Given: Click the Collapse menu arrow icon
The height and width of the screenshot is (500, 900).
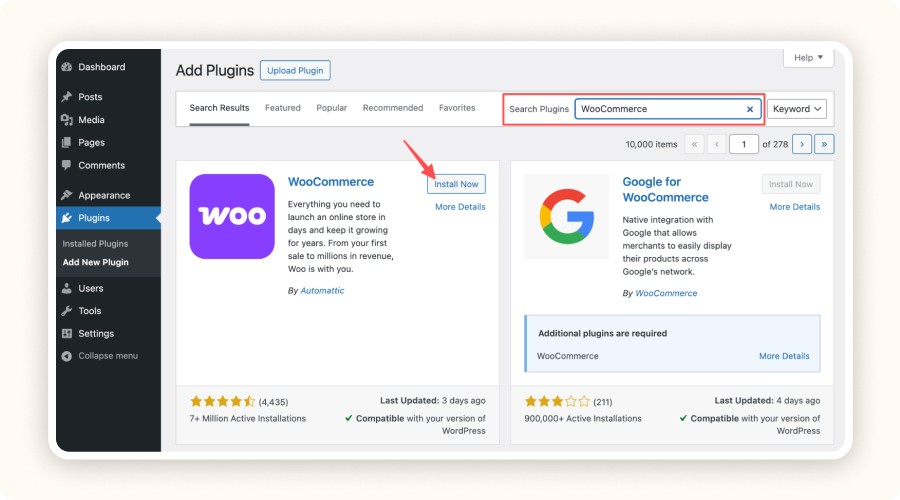Looking at the screenshot, I should tap(67, 356).
